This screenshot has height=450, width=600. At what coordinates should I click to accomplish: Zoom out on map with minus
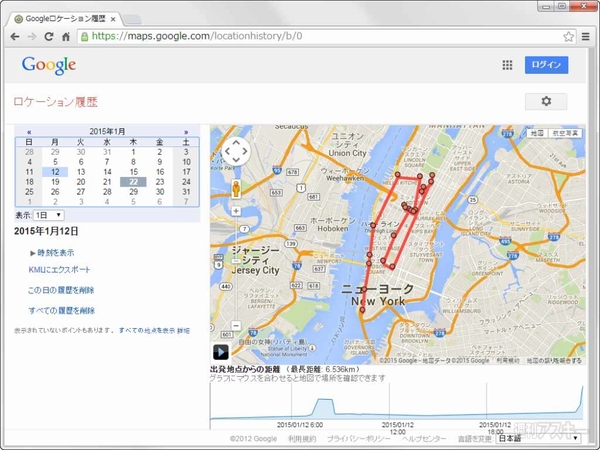coord(236,325)
